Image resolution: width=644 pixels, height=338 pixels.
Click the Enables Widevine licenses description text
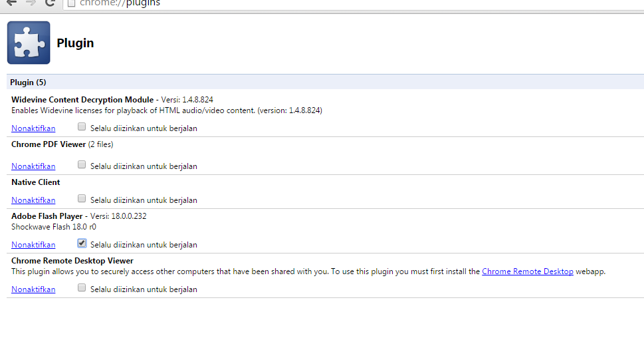tap(167, 110)
